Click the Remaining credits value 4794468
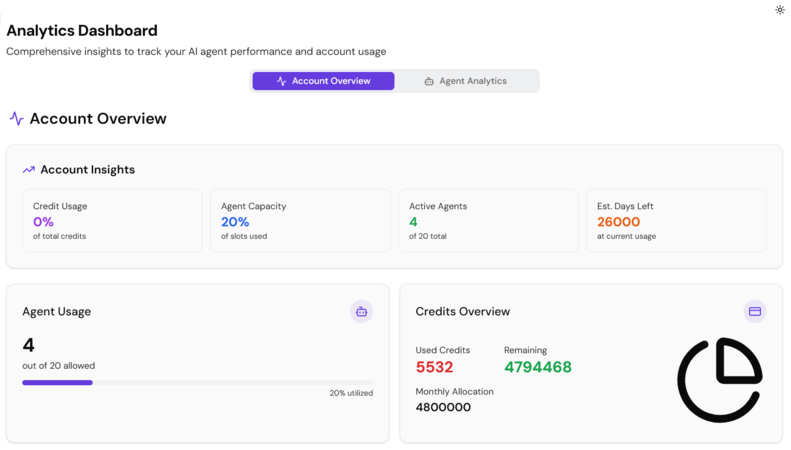The image size is (791, 450). tap(538, 367)
